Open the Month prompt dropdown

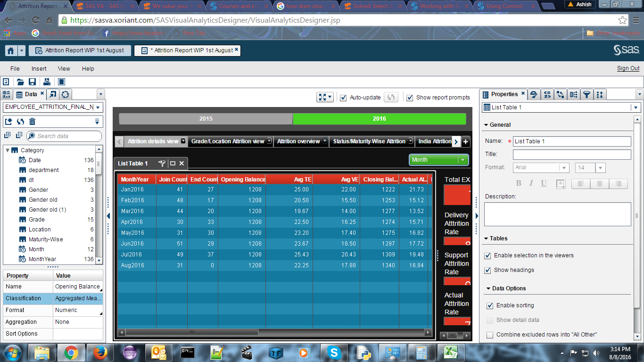(439, 160)
